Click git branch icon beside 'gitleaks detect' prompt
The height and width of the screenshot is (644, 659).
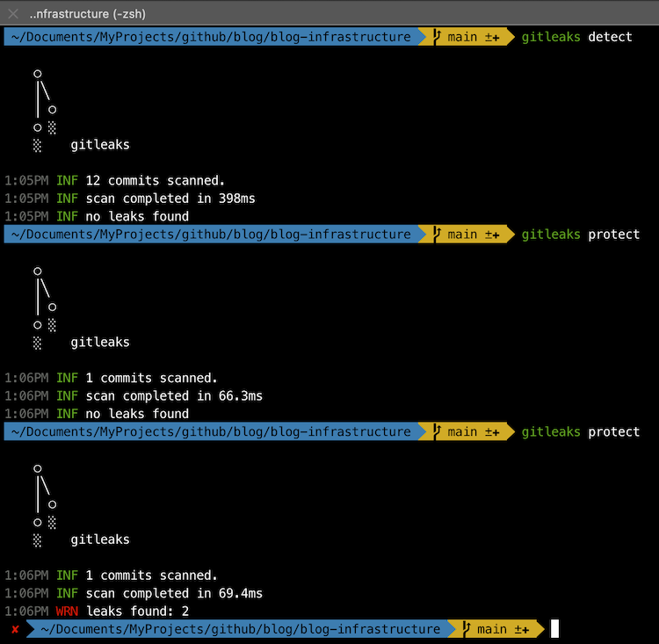pyautogui.click(x=437, y=37)
